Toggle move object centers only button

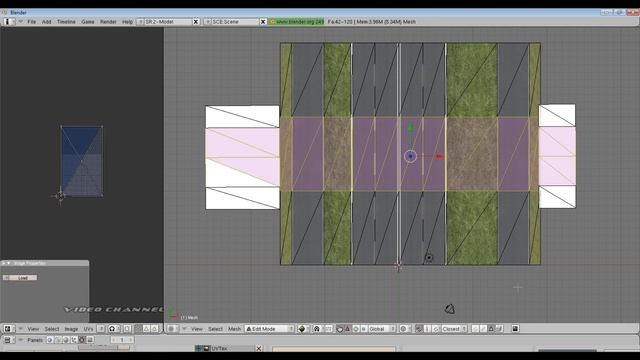click(329, 329)
